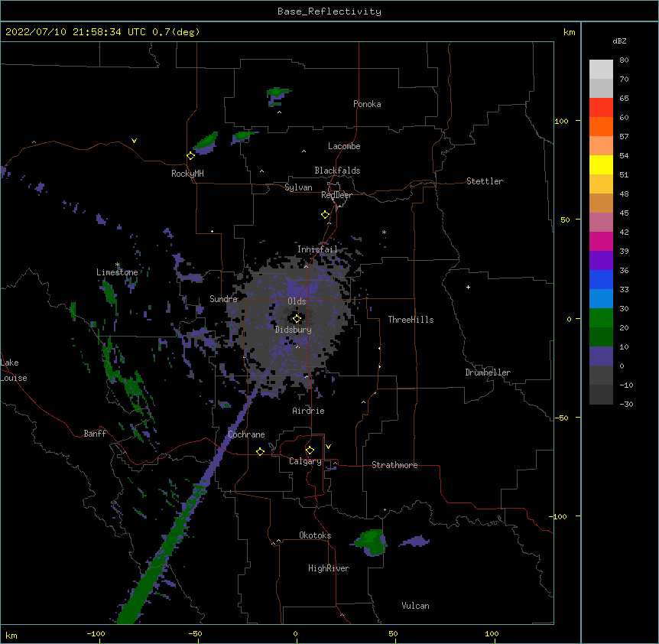The width and height of the screenshot is (659, 644).
Task: Click the asterisk marker above Limestone
Action: [117, 265]
